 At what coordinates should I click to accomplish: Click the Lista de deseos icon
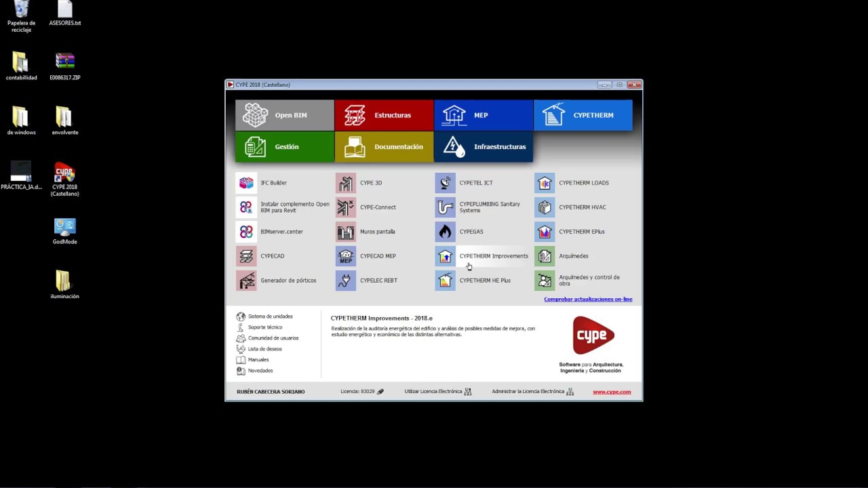[x=241, y=349]
